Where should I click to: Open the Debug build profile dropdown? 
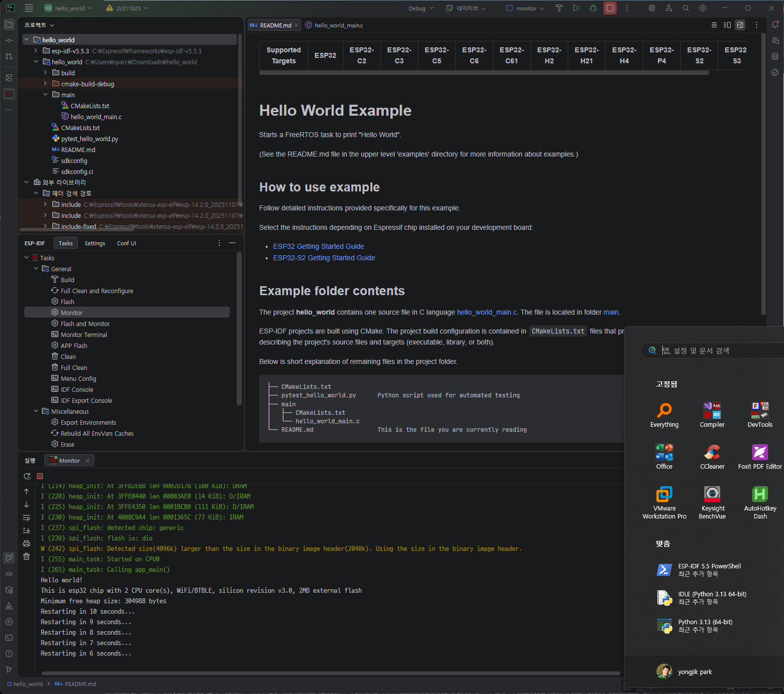pos(421,8)
